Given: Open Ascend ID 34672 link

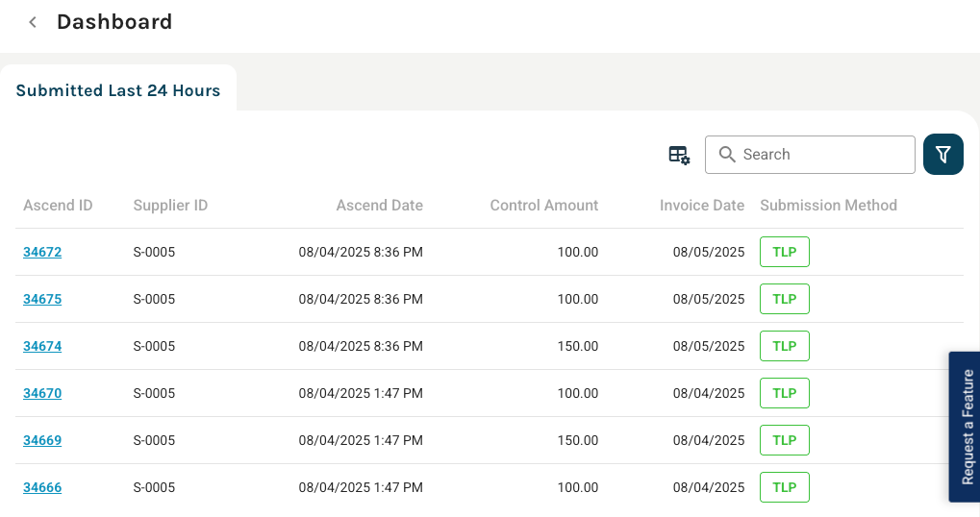Looking at the screenshot, I should (42, 253).
